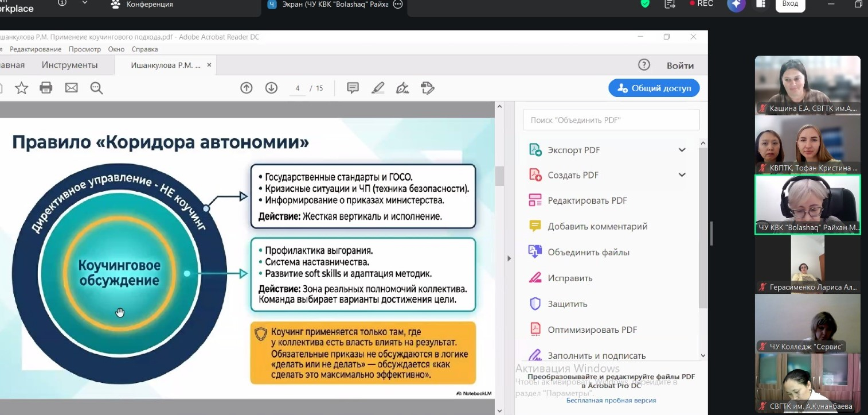Click the Общий доступ share button
The height and width of the screenshot is (415, 868).
tap(654, 88)
